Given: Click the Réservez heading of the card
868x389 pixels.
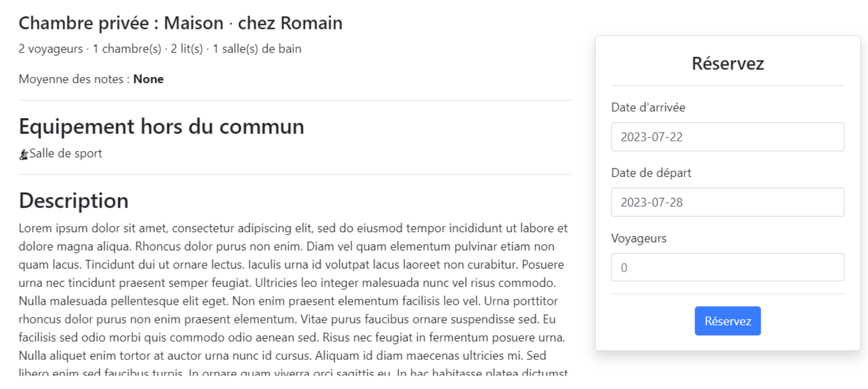Looking at the screenshot, I should [727, 63].
